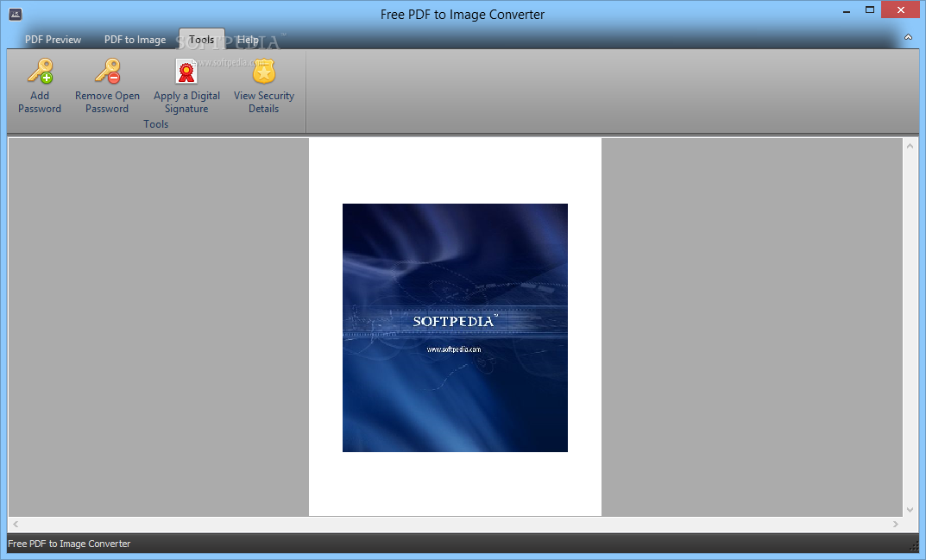Image resolution: width=926 pixels, height=560 pixels.
Task: Click the Add Password key icon
Action: [x=40, y=71]
